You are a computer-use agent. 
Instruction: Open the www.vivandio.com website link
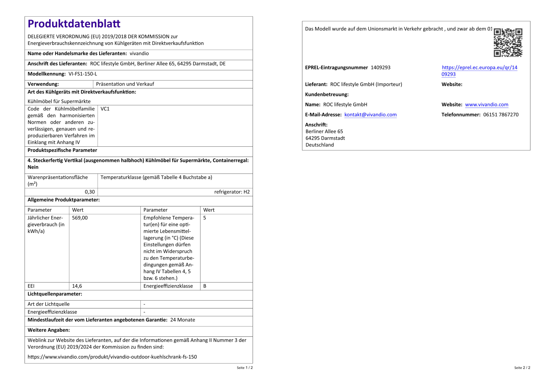tap(486, 105)
